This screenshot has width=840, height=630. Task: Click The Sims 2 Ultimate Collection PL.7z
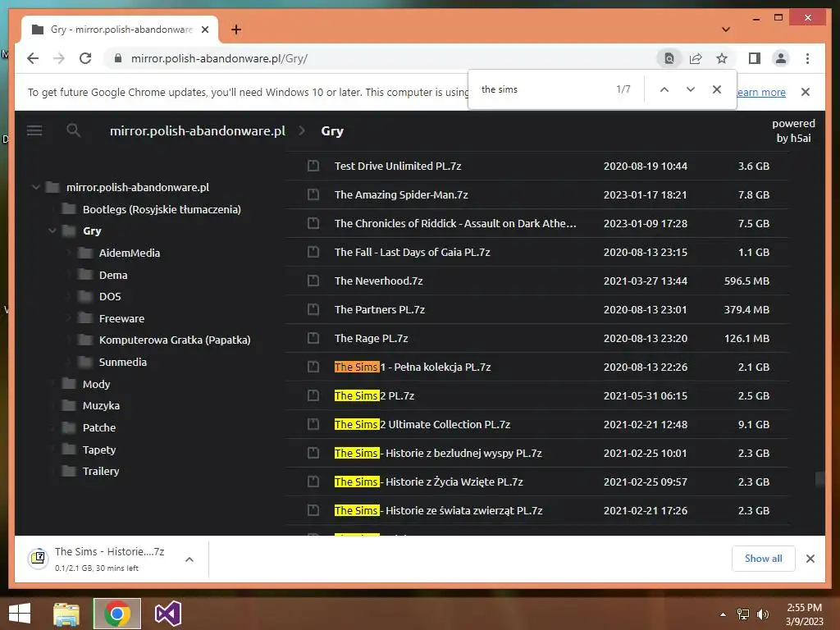click(422, 424)
